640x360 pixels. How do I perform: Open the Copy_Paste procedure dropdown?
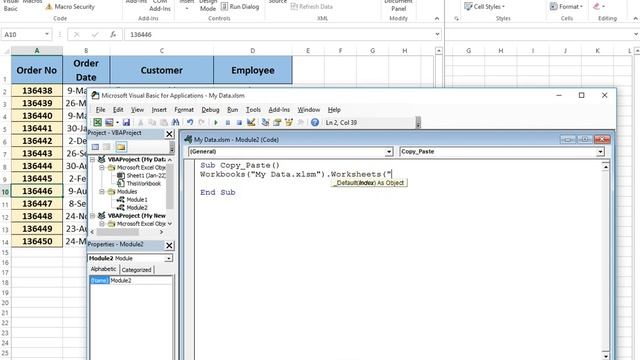(x=600, y=152)
